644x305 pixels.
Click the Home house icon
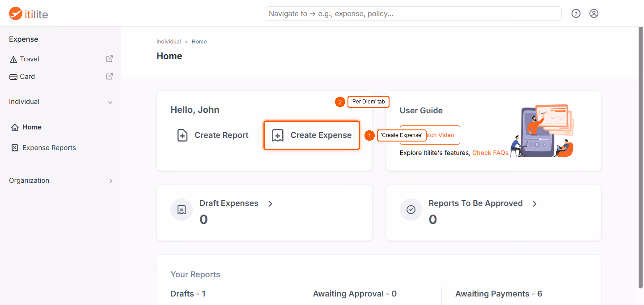[15, 127]
